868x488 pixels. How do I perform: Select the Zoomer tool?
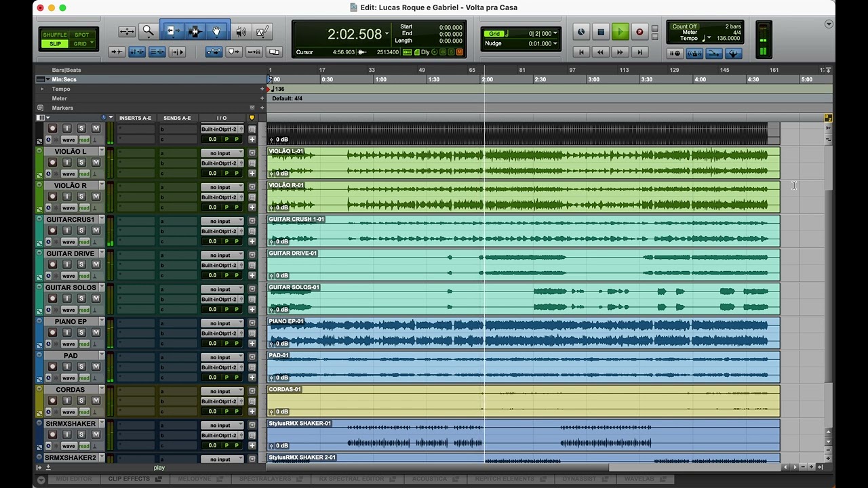tap(148, 31)
